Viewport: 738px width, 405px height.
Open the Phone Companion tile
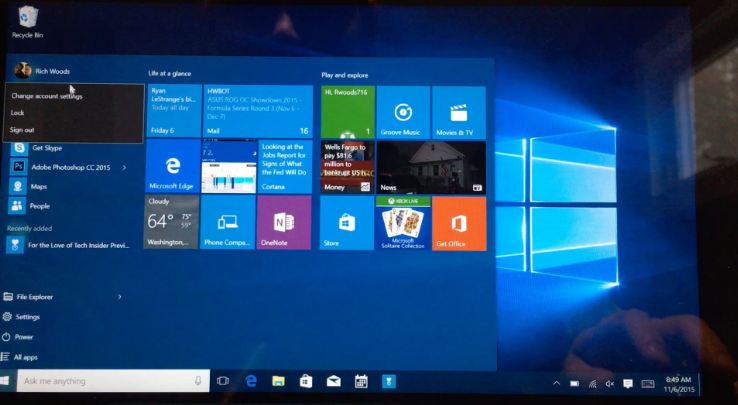[227, 223]
